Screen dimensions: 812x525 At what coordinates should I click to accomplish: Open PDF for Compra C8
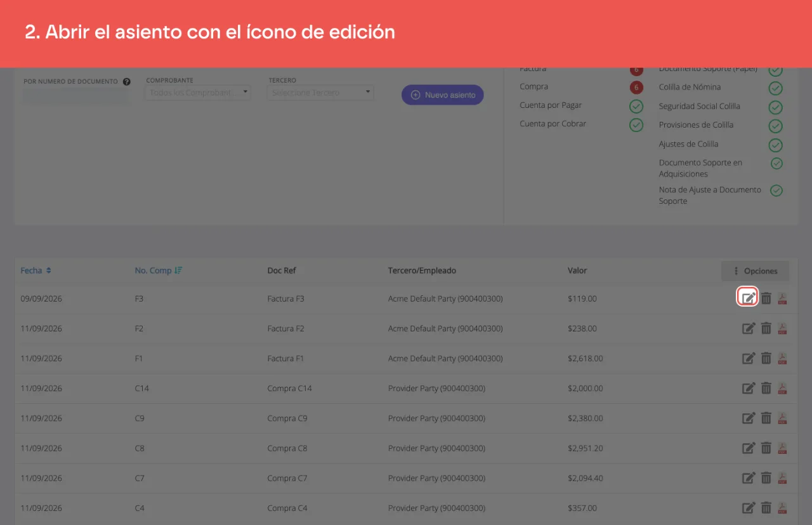click(x=782, y=448)
